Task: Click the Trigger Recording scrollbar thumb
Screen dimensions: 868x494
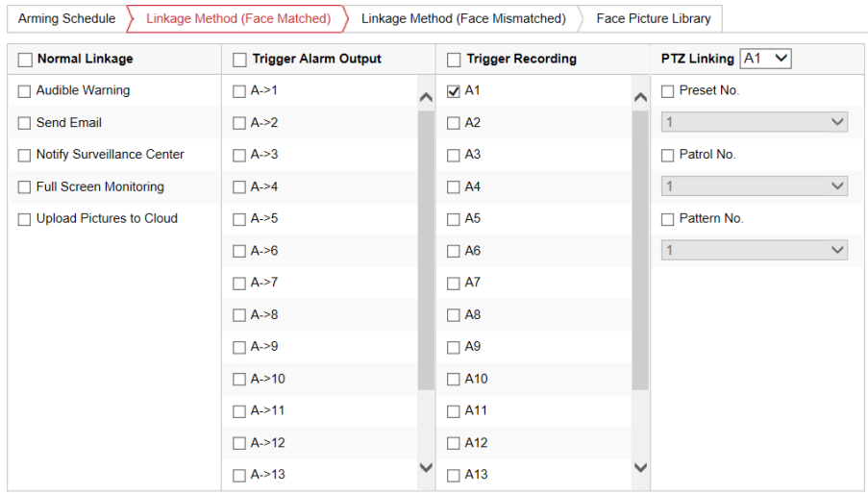Action: coord(640,250)
